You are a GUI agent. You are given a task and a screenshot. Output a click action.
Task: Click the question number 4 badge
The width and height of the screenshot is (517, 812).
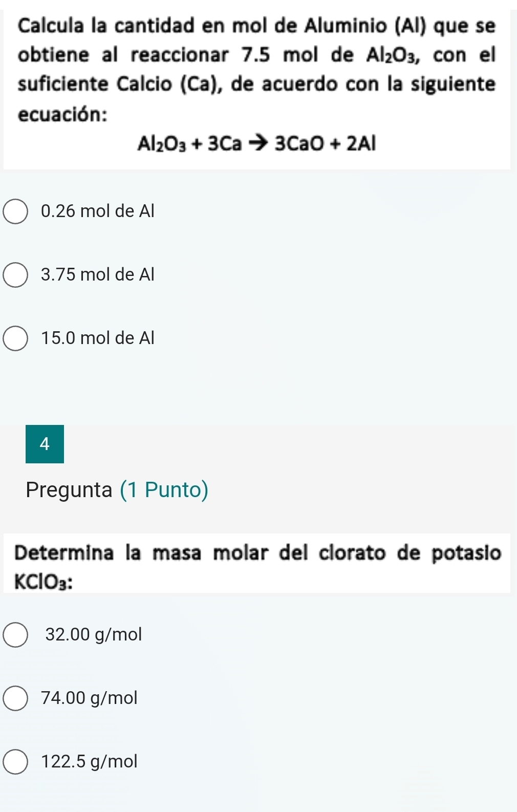click(45, 444)
